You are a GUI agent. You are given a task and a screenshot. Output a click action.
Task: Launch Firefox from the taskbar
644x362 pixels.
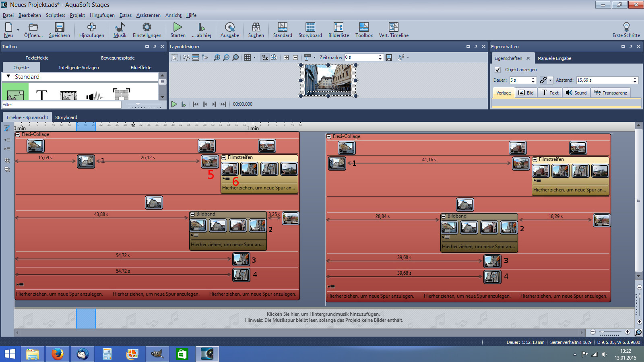[58, 354]
